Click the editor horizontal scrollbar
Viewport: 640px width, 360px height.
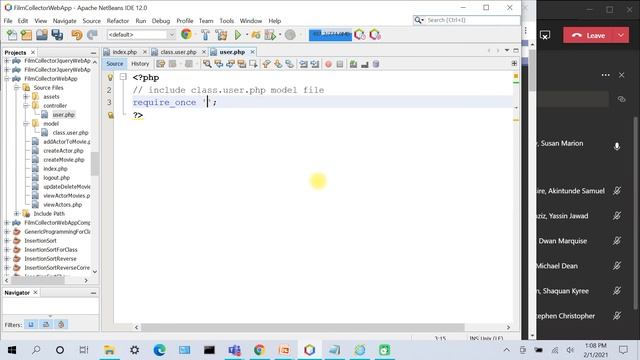(x=302, y=327)
